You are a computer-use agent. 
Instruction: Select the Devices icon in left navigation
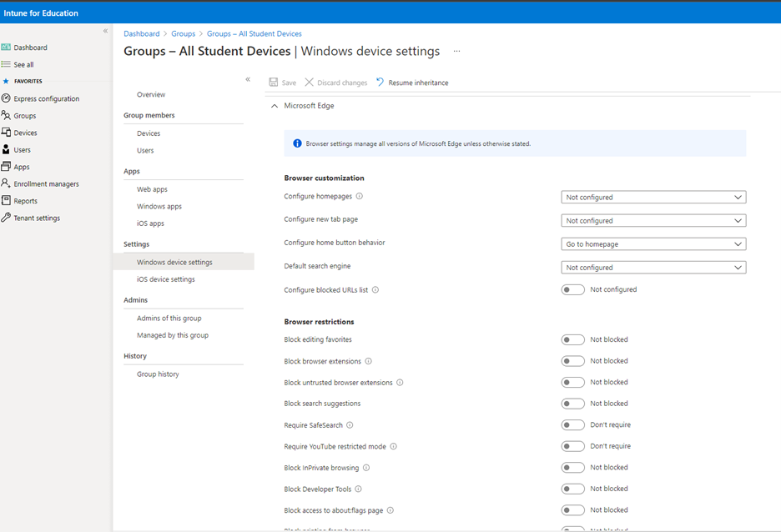[6, 133]
